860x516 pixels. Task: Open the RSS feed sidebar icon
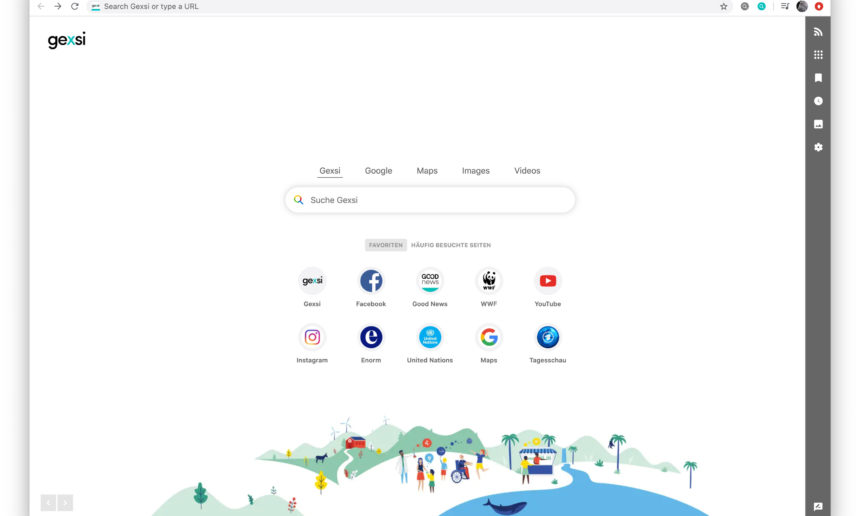(x=818, y=32)
